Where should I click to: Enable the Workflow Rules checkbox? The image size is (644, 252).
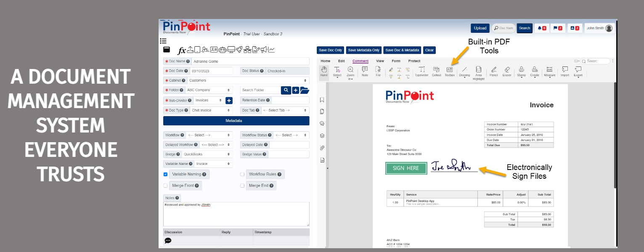[x=242, y=174]
